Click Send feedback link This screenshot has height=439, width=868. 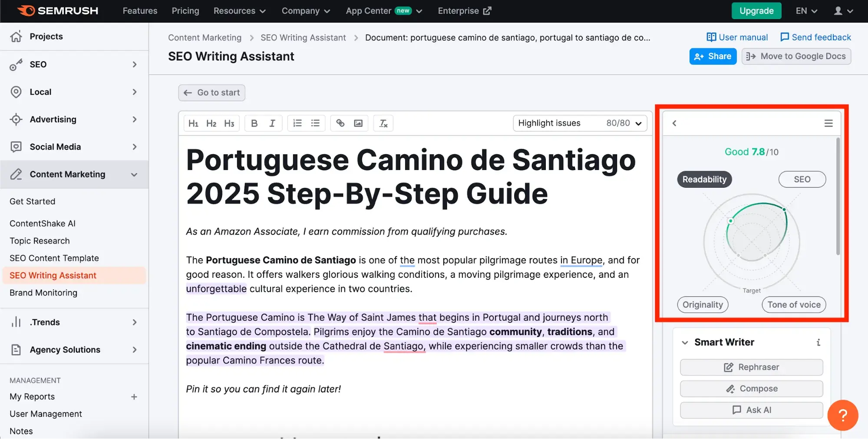[815, 37]
